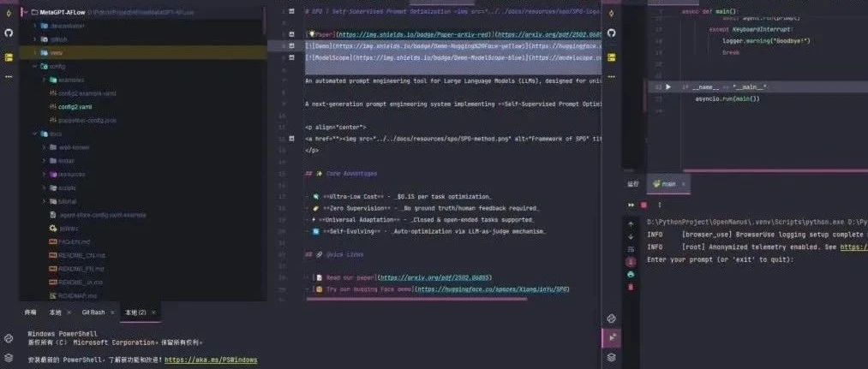Image resolution: width=868 pixels, height=369 pixels.
Task: Open More tool windows in MetaGPT-AFlow sidebar
Action: (9, 77)
